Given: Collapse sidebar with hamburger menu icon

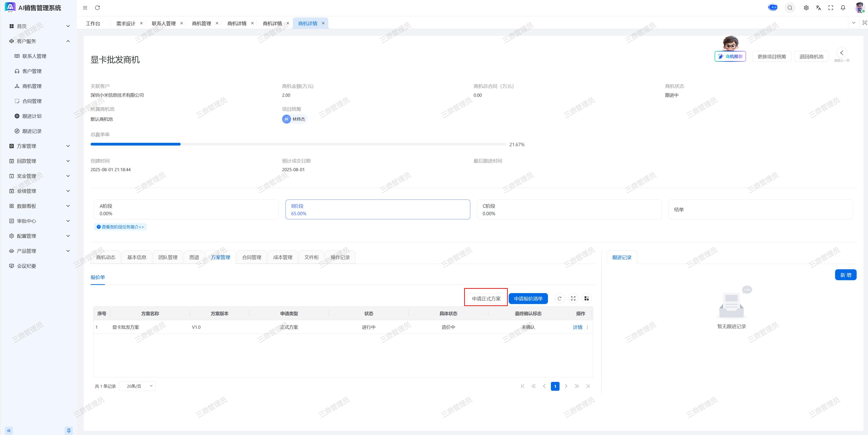Looking at the screenshot, I should coord(85,8).
